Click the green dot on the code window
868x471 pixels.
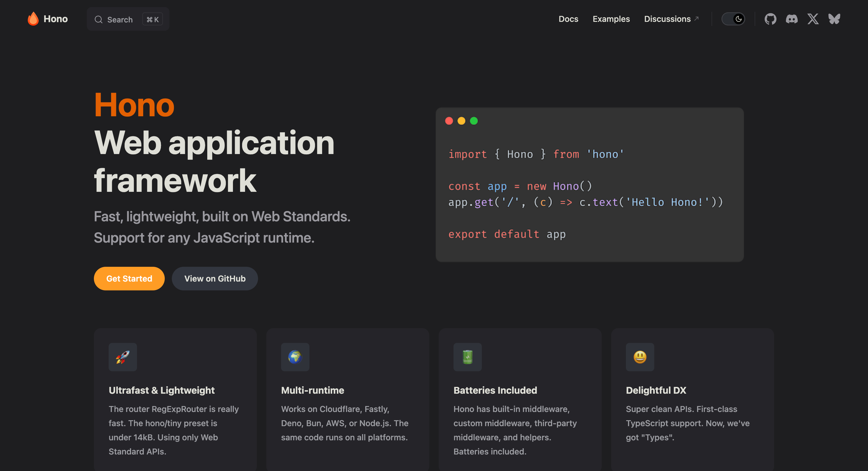point(474,121)
